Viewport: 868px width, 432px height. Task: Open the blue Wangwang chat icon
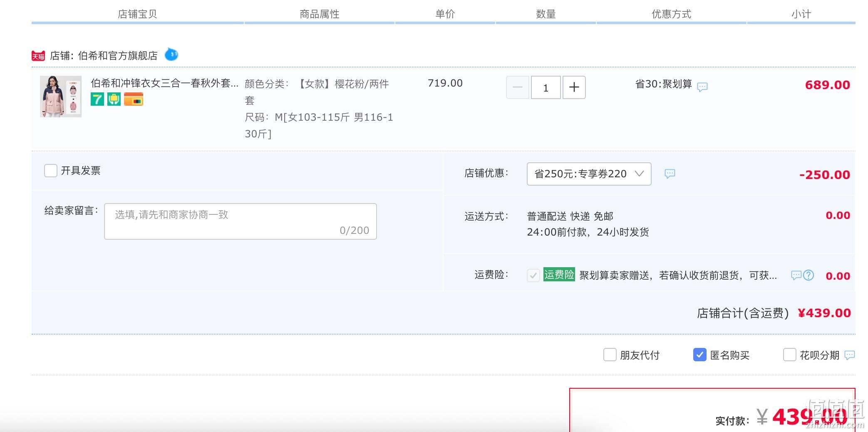(171, 55)
